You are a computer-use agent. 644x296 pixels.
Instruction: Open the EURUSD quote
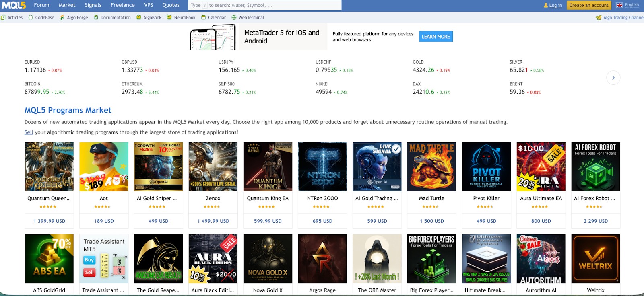pyautogui.click(x=43, y=66)
